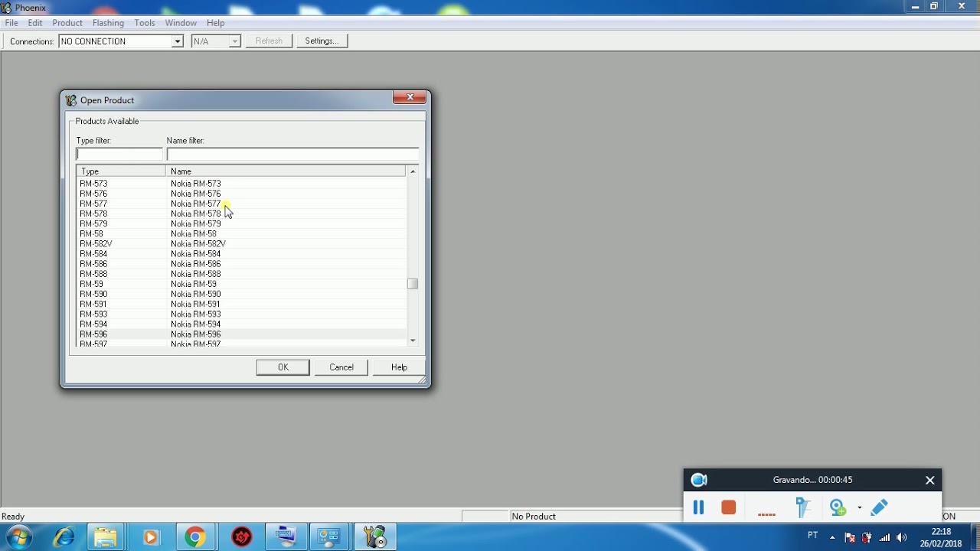Image resolution: width=980 pixels, height=551 pixels.
Task: Click the product list scroll up arrow
Action: coord(413,171)
